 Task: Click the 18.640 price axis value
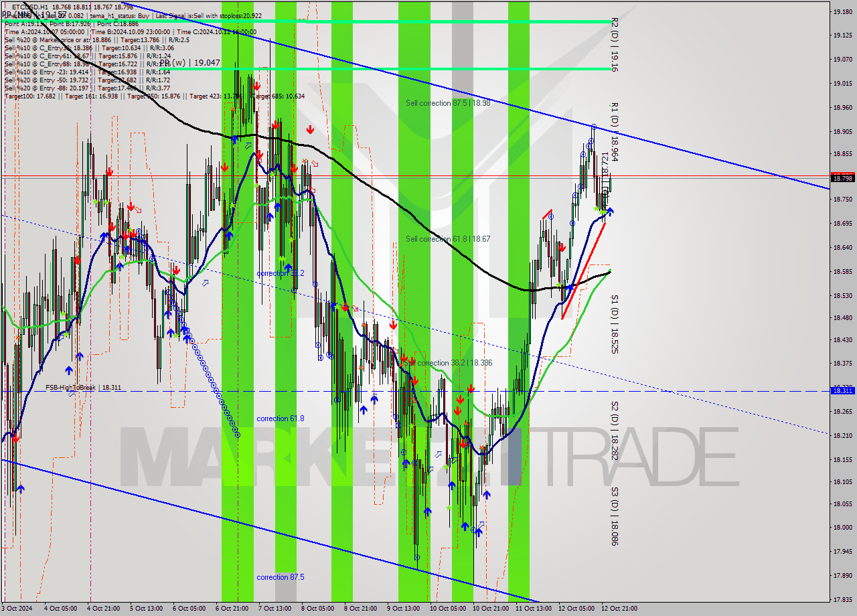[x=842, y=247]
